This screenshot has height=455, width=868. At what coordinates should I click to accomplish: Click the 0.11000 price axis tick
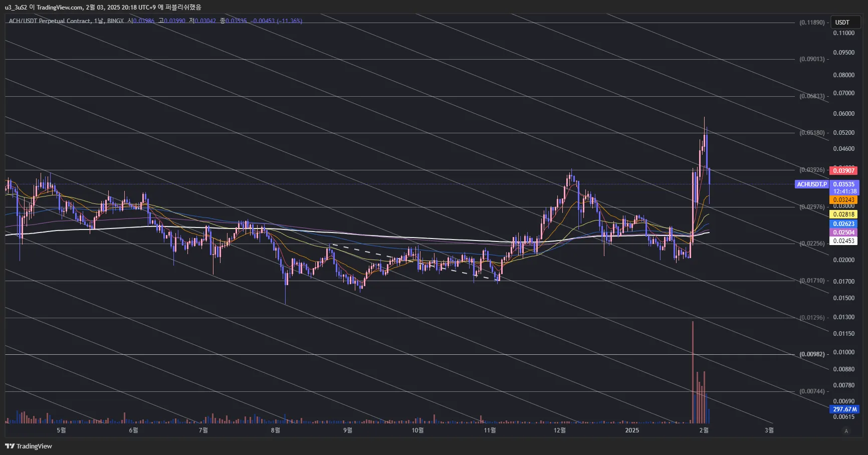tap(844, 33)
